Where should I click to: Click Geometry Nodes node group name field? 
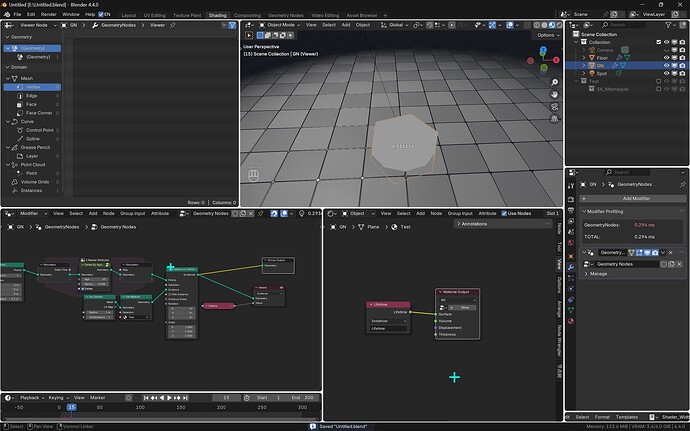tap(627, 264)
